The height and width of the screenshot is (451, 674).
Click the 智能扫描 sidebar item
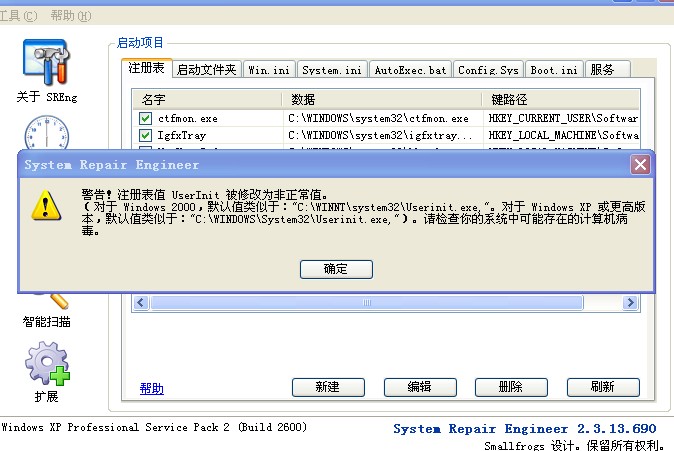[x=46, y=321]
